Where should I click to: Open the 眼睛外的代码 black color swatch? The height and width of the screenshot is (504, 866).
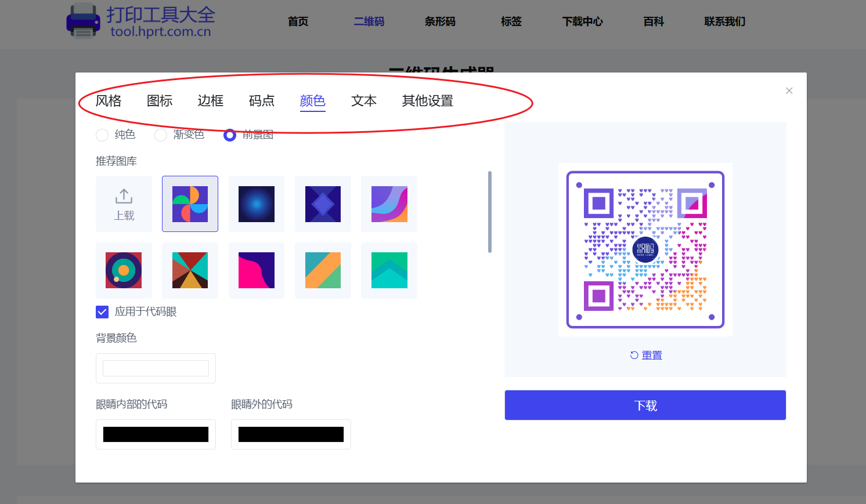pos(291,434)
